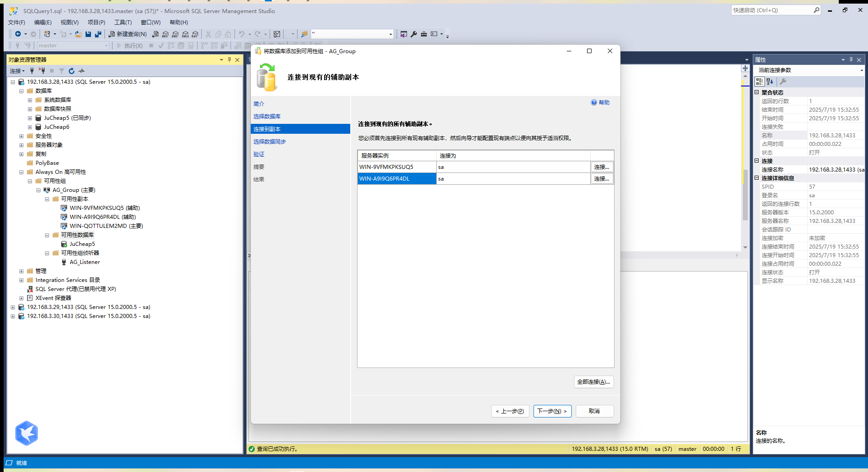Open the 视图(V) menu

pos(70,22)
